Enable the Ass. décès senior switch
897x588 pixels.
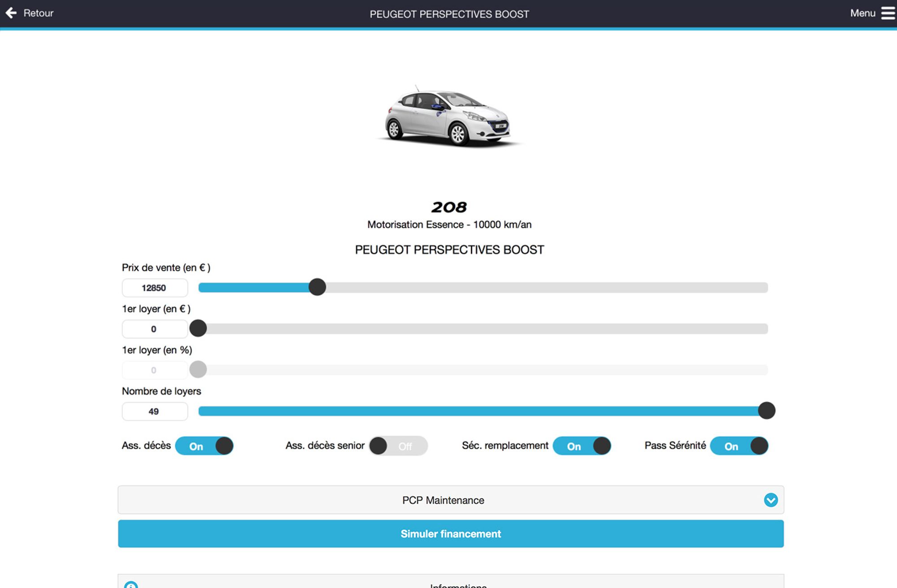pos(398,446)
